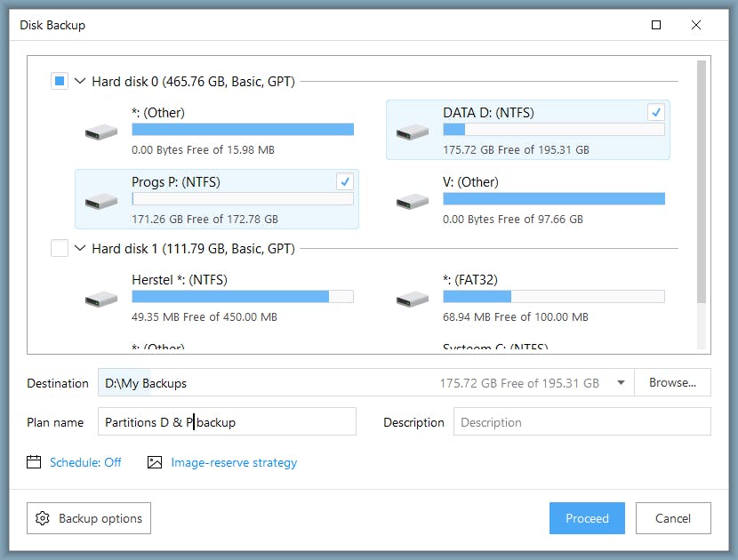Open the Schedule: Off link
The height and width of the screenshot is (560, 738).
point(85,462)
